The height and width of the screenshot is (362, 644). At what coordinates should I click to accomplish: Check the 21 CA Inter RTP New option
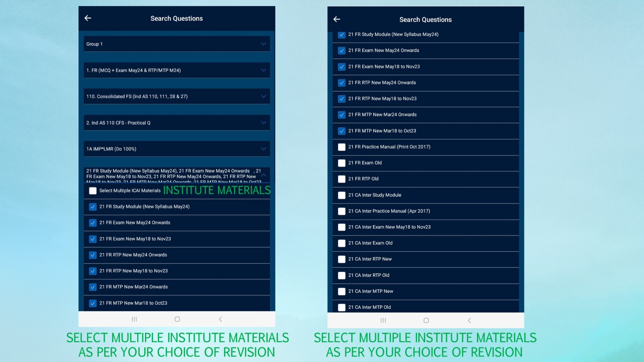[x=342, y=259]
